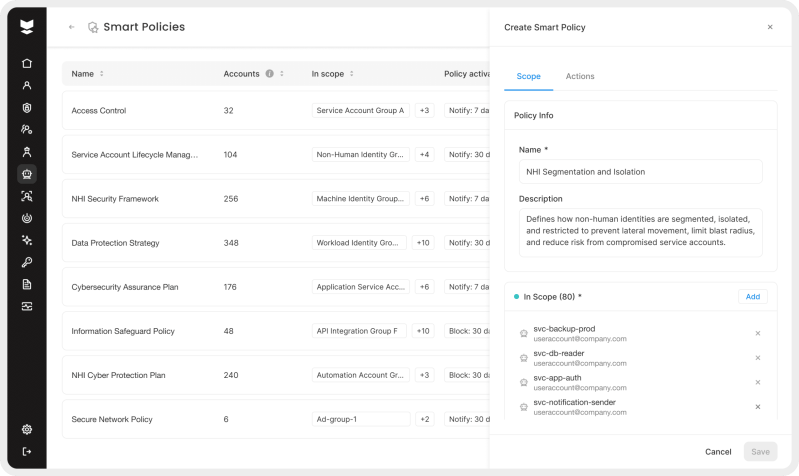Remove svc-db-reader from scope
799x476 pixels.
pyautogui.click(x=758, y=358)
